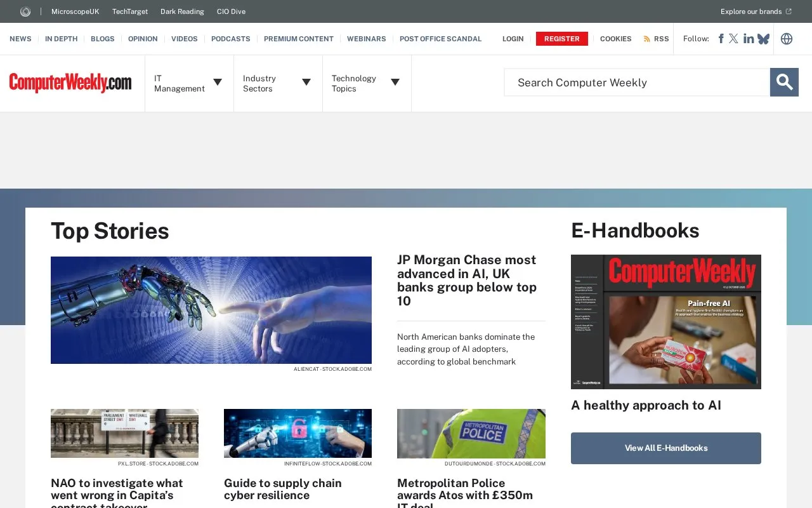This screenshot has height=508, width=812.
Task: Click the globe region selector icon
Action: 787,39
